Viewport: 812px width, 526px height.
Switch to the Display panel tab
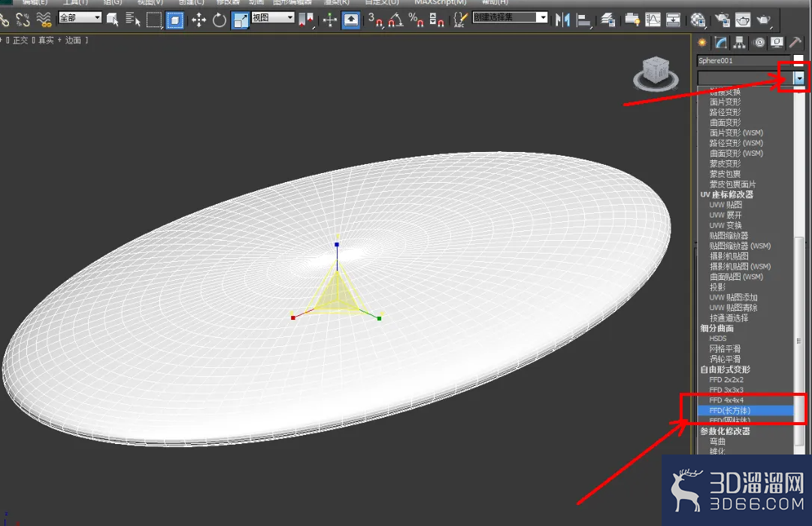pyautogui.click(x=776, y=42)
